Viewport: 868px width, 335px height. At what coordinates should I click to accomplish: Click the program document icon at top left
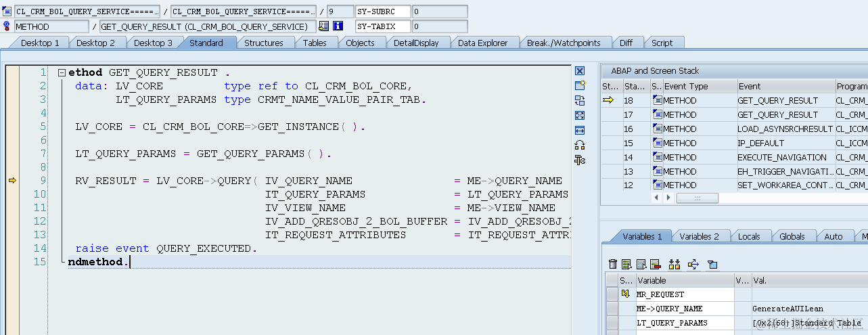7,12
